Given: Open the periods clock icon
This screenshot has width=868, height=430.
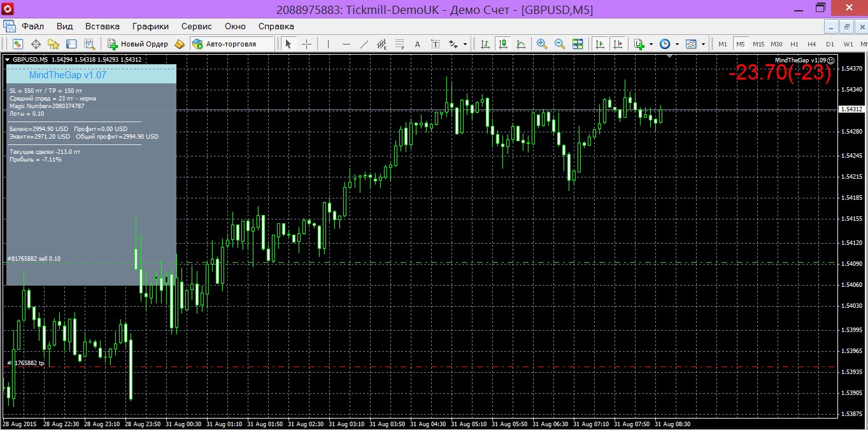Looking at the screenshot, I should 665,44.
